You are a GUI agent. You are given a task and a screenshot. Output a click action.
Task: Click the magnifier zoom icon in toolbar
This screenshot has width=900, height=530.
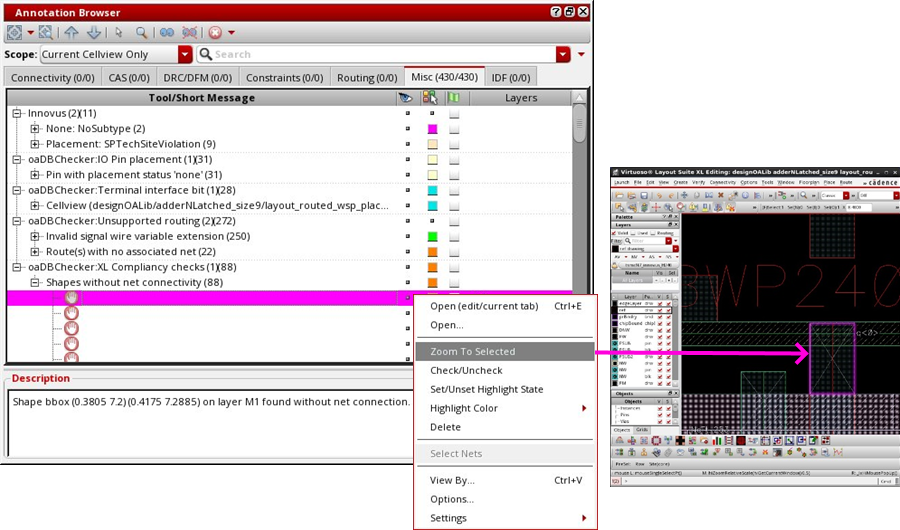pyautogui.click(x=142, y=33)
